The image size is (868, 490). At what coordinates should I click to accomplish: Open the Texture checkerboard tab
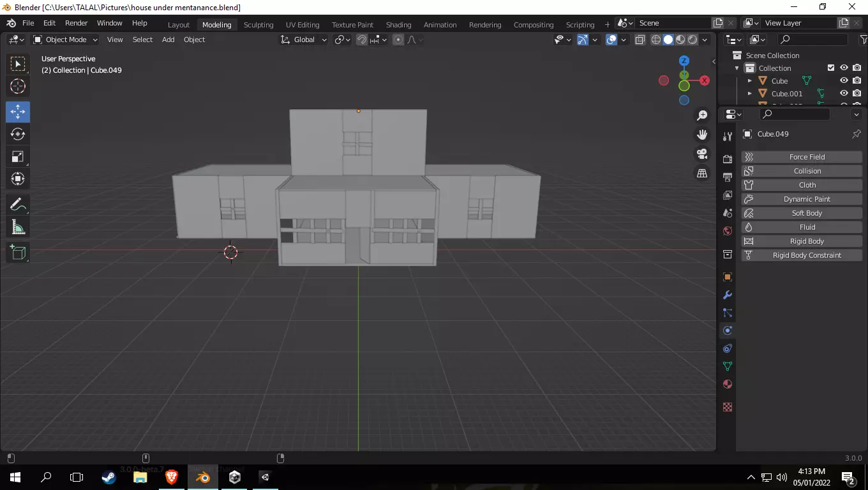click(x=727, y=407)
